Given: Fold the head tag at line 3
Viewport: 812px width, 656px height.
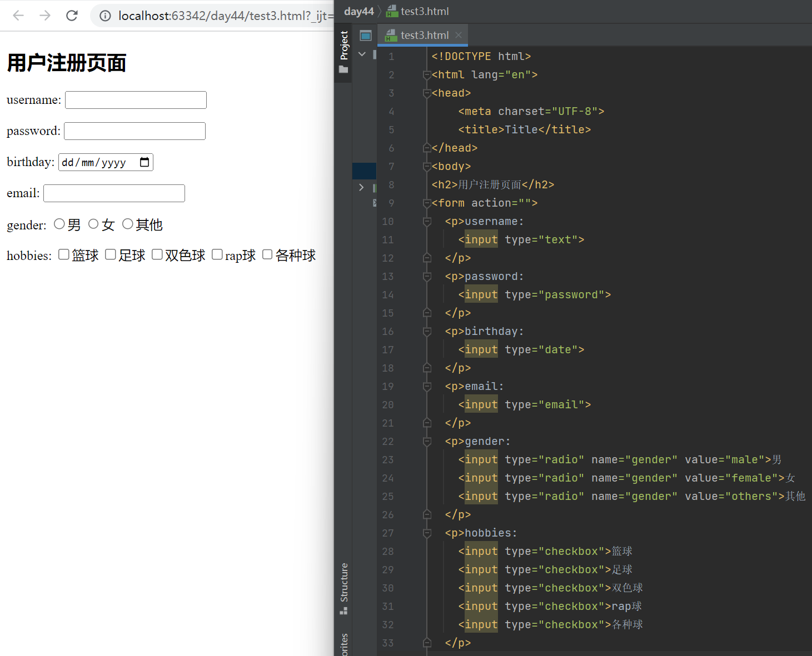Looking at the screenshot, I should click(x=427, y=93).
